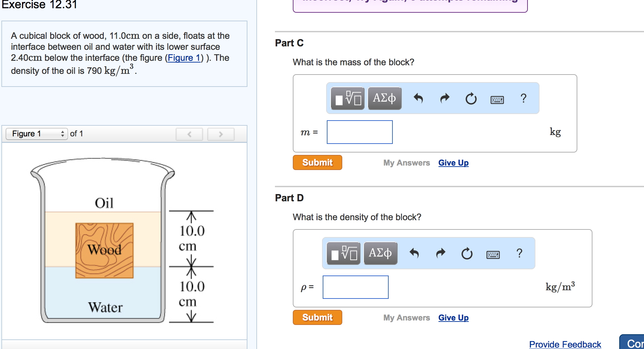Open the Figure 1 link in problem text
Image resolution: width=644 pixels, height=349 pixels.
184,58
